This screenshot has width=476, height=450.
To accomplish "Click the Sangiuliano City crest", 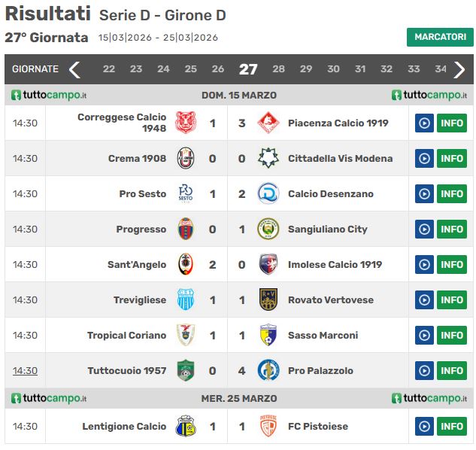I will [x=268, y=229].
